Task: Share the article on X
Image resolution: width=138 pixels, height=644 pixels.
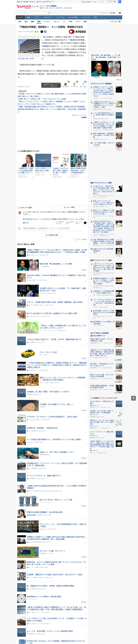Action: click(x=42, y=32)
